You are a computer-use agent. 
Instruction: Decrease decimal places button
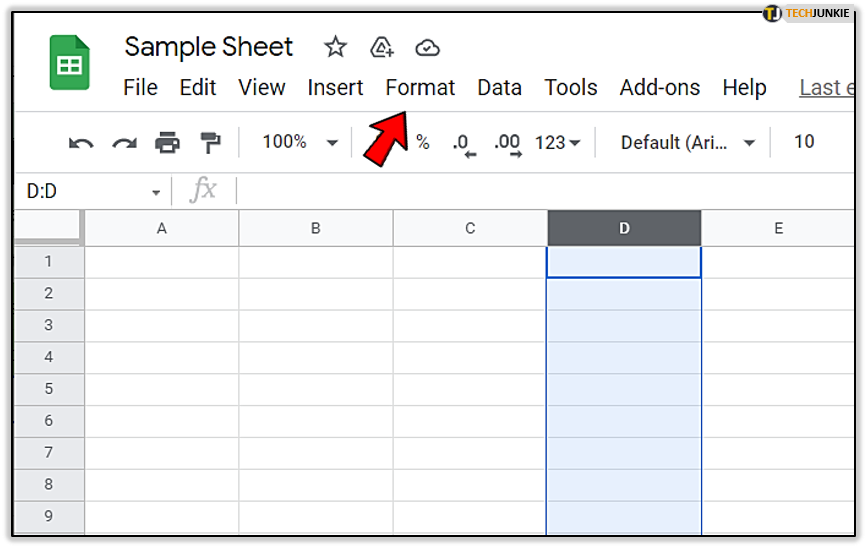[463, 145]
